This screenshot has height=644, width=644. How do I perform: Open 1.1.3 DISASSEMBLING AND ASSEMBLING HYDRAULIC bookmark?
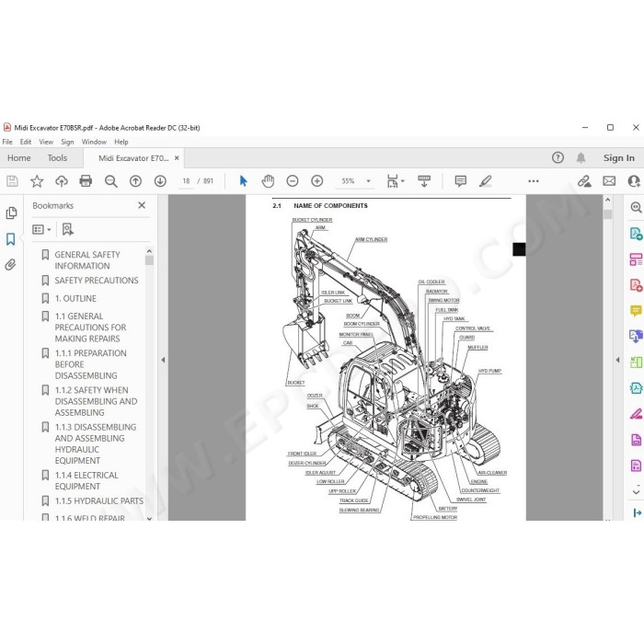96,444
